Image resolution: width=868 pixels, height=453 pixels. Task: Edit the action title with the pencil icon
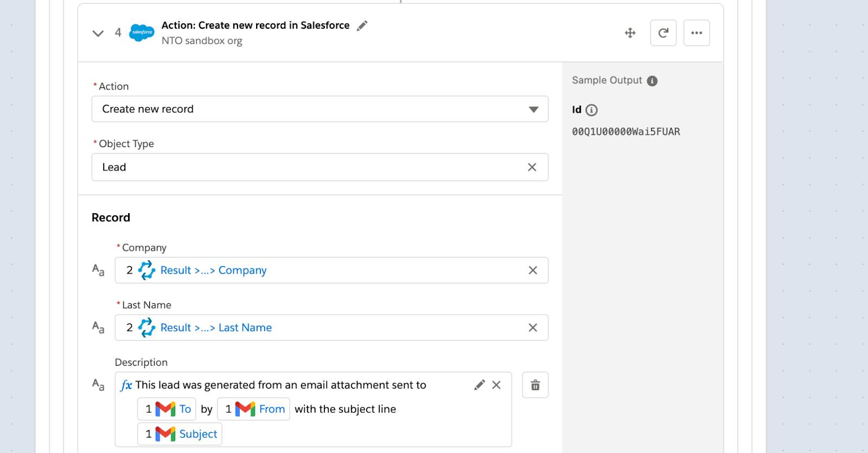pos(362,25)
